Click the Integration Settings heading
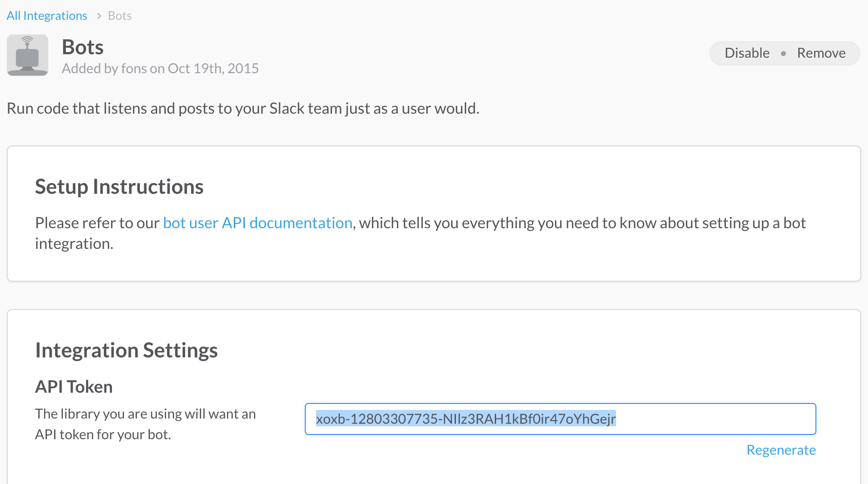 click(x=126, y=350)
